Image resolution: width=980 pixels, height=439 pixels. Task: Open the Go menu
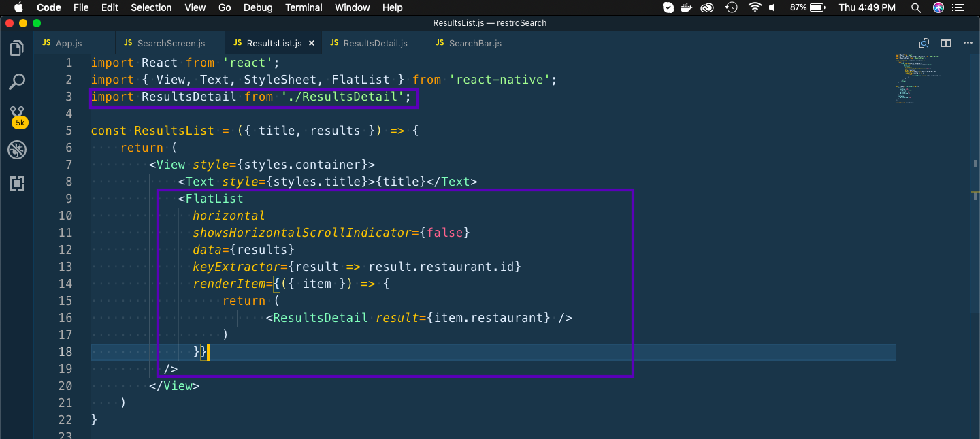tap(225, 7)
